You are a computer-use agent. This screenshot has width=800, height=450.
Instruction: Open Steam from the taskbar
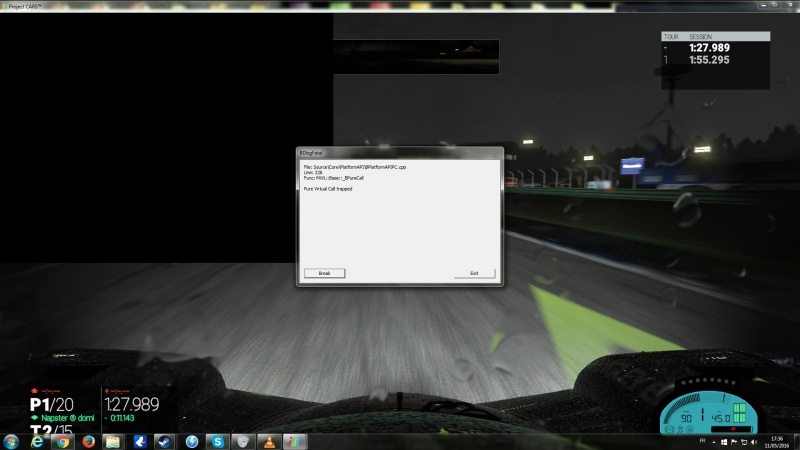tap(164, 442)
